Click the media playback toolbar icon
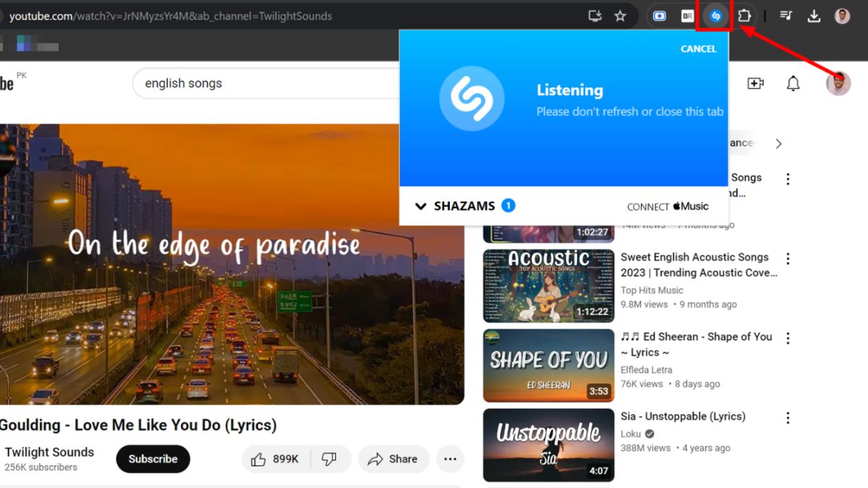Image resolution: width=868 pixels, height=488 pixels. pyautogui.click(x=786, y=15)
